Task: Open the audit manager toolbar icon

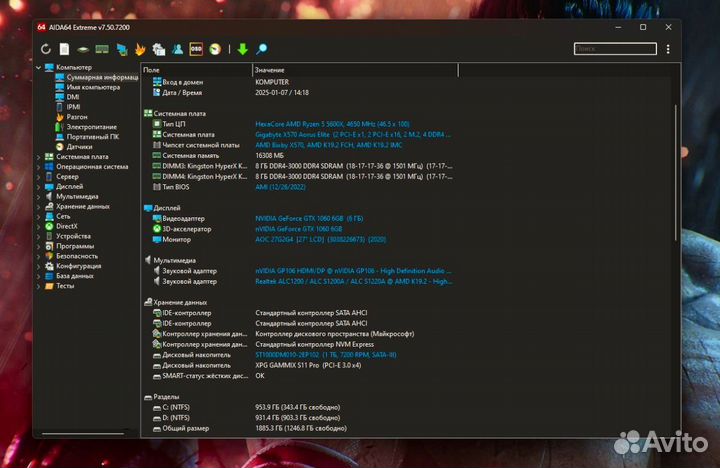Action: [159, 49]
